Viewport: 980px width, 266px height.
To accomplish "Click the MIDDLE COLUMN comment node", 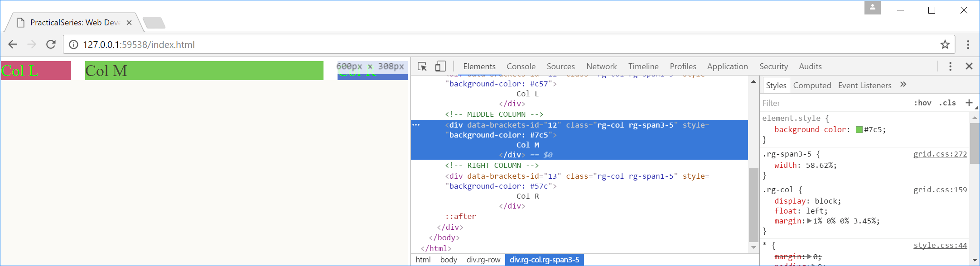I will click(494, 114).
